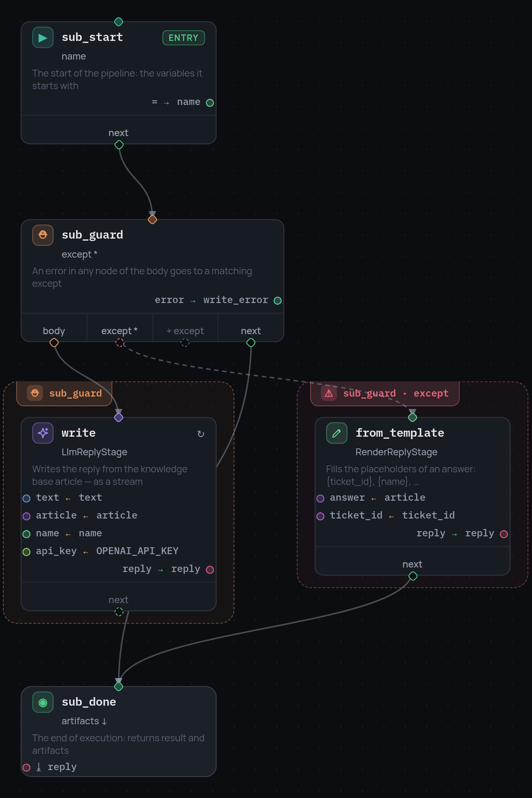Screen dimensions: 532x798
Task: Click the helmet icon in sub_guard group label
Action: click(x=35, y=393)
